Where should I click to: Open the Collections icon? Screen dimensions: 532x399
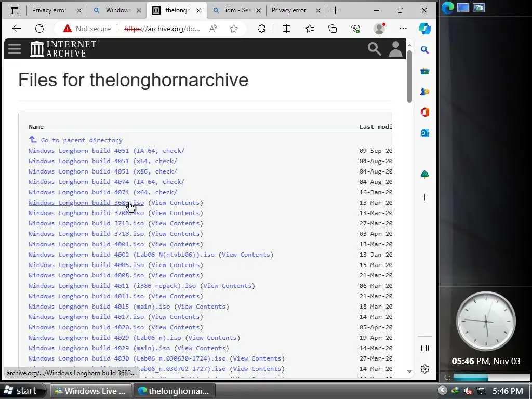coord(332,29)
